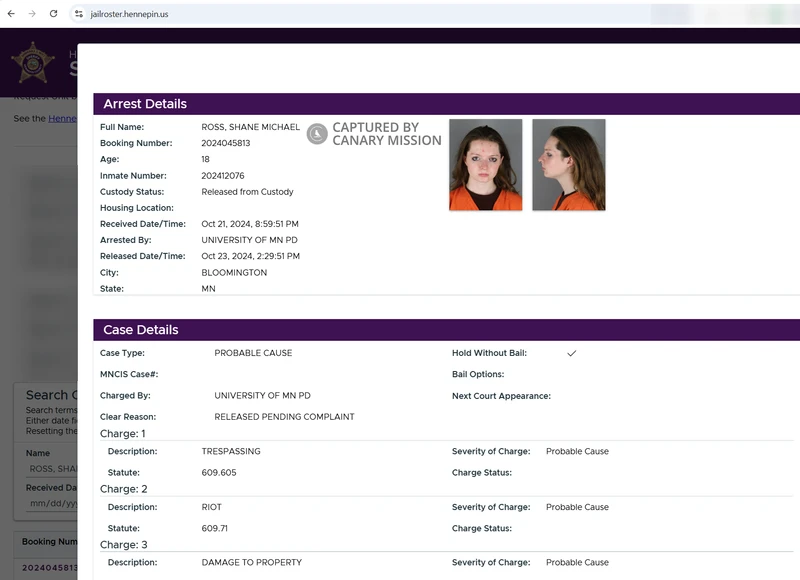Click the MNCIS Case# label
800x580 pixels.
(129, 374)
